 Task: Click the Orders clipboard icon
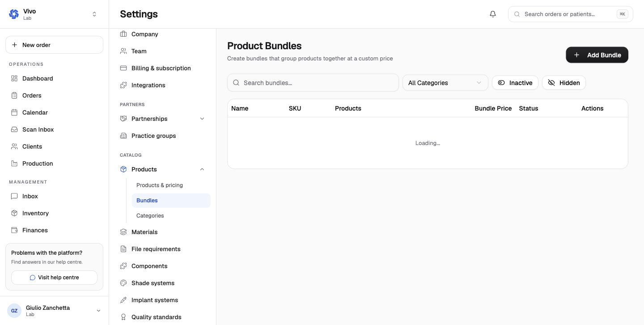tap(14, 95)
